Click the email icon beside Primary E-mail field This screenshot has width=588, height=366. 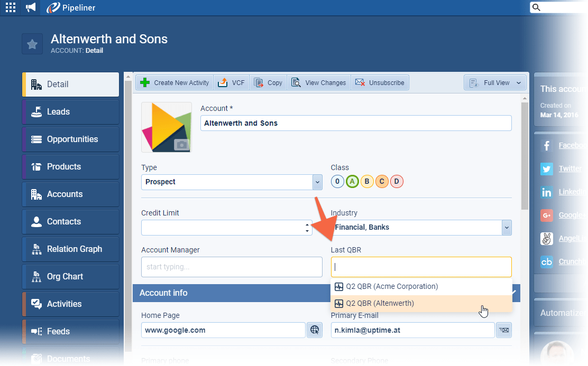tap(503, 330)
